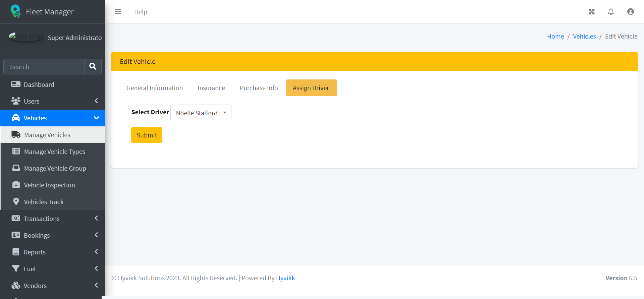Click the hamburger sidebar toggle icon
This screenshot has height=299, width=644.
tap(118, 12)
